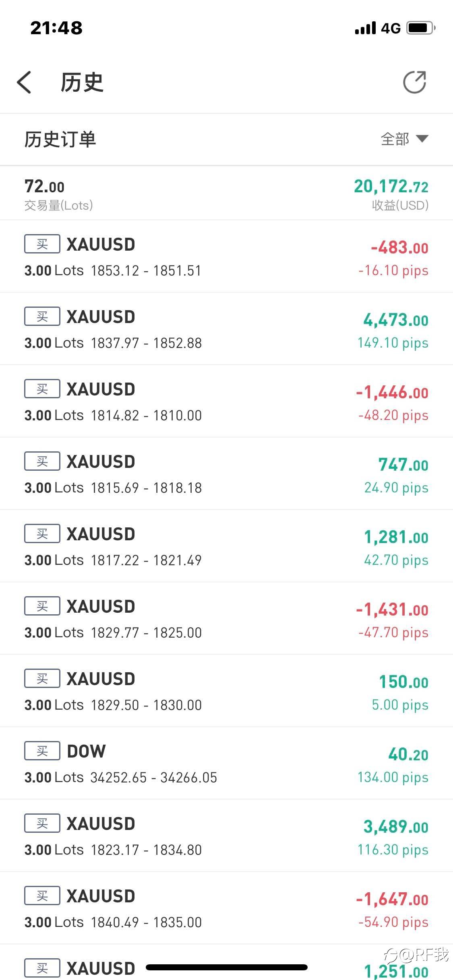The height and width of the screenshot is (980, 453).
Task: Tap the -1,431.00 loss amount
Action: tap(392, 610)
